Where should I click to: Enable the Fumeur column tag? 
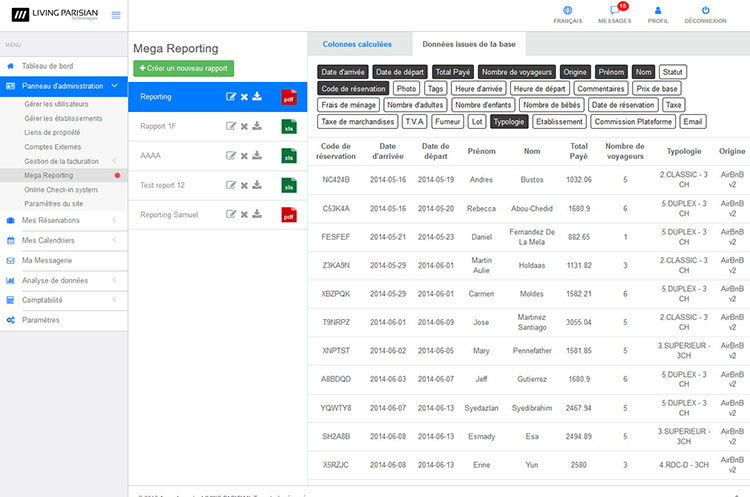(x=449, y=121)
